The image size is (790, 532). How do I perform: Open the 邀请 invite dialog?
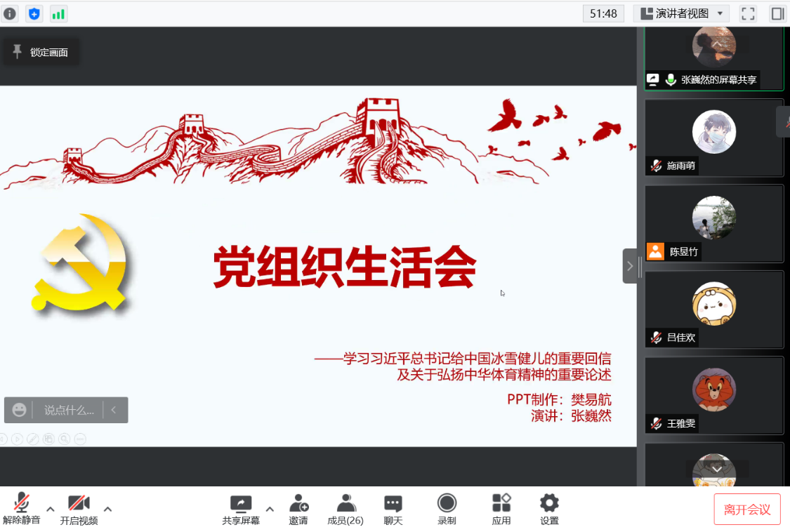click(298, 510)
